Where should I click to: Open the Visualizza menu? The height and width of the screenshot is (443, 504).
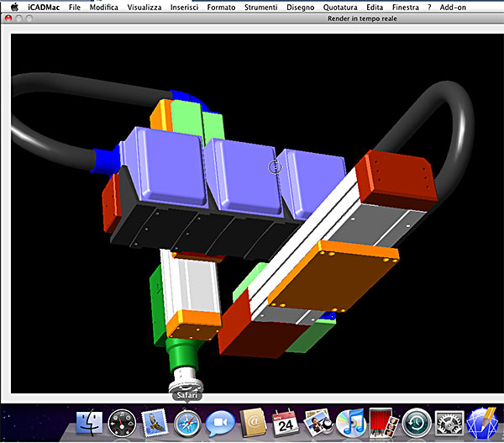tap(144, 7)
